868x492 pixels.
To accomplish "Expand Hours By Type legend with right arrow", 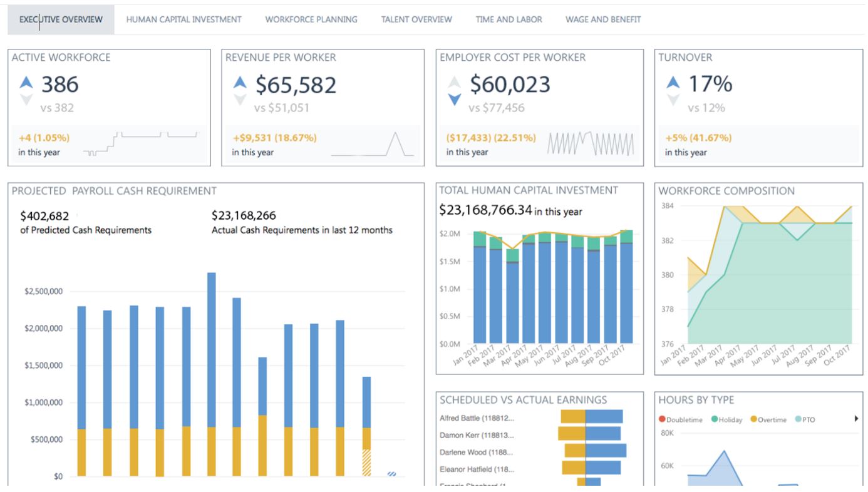I will [856, 419].
